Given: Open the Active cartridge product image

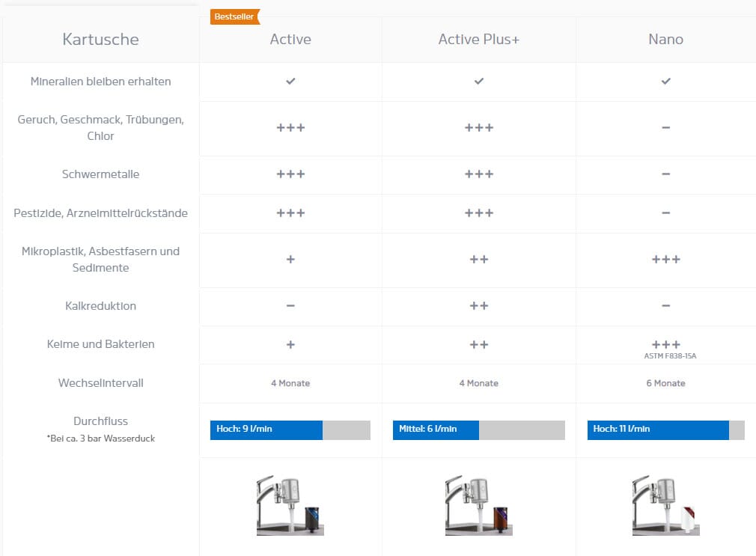Looking at the screenshot, I should pos(290,507).
